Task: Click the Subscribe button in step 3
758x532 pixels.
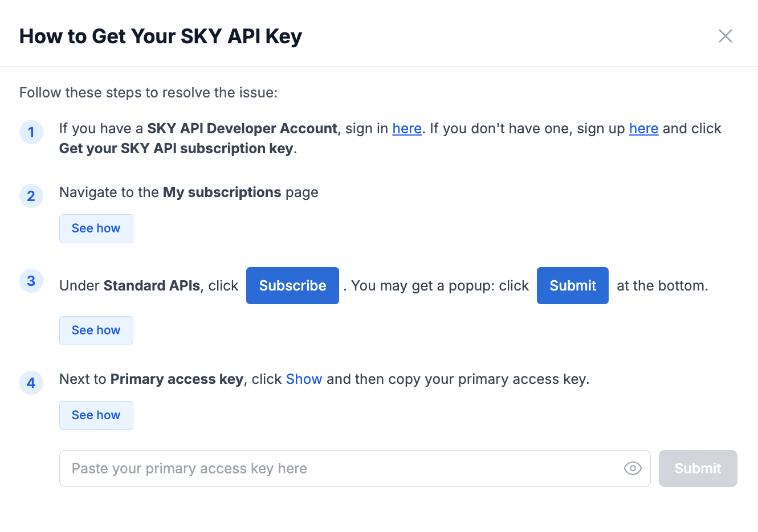Action: pos(292,285)
